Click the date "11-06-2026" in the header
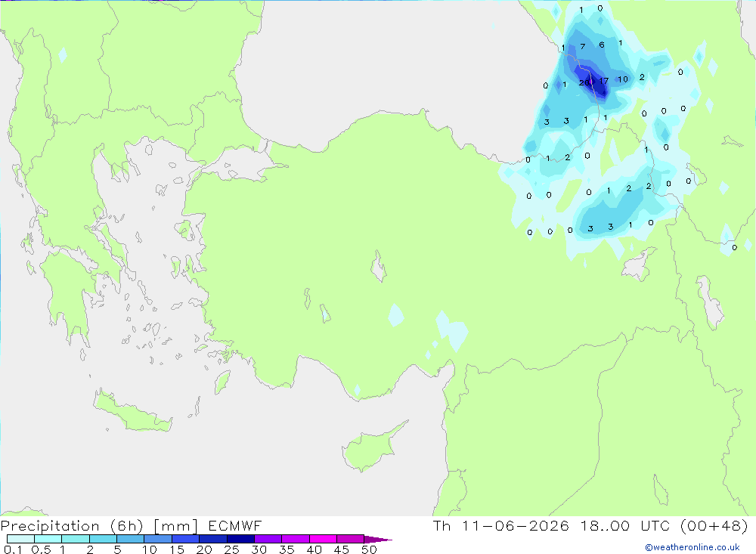The image size is (756, 554). [x=516, y=525]
